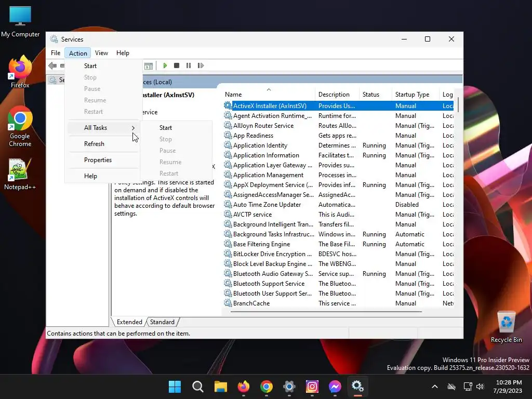Select AppX Deployment Service row
Screen dimensions: 532x399
pyautogui.click(x=338, y=184)
